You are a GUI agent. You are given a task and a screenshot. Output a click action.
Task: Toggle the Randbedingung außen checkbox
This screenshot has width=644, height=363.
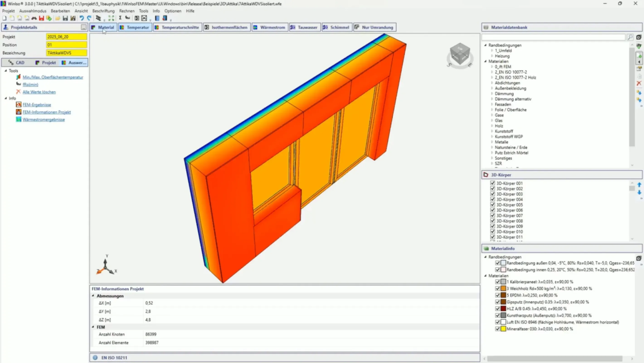click(x=498, y=263)
